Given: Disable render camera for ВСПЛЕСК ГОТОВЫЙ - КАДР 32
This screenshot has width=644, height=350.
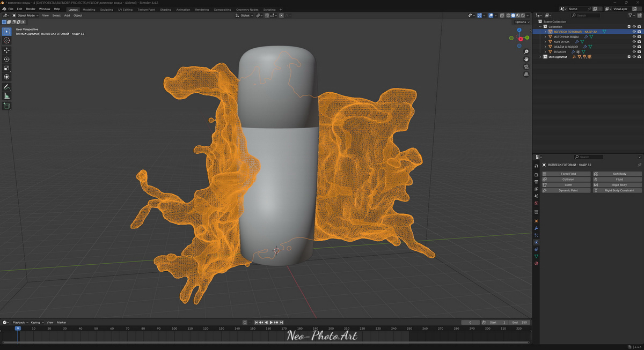Looking at the screenshot, I should [639, 32].
